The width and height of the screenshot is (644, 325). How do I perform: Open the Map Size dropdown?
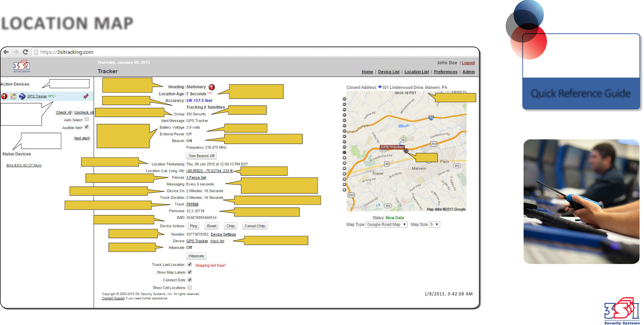434,225
